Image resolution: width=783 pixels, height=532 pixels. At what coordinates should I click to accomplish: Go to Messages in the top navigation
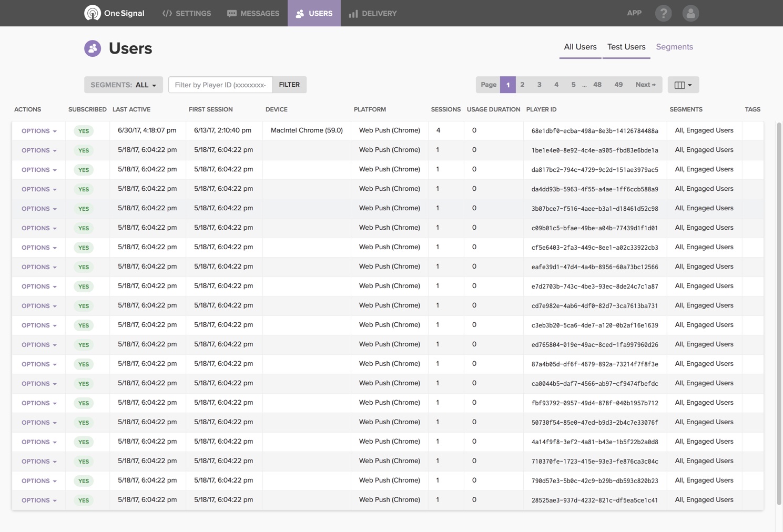253,13
